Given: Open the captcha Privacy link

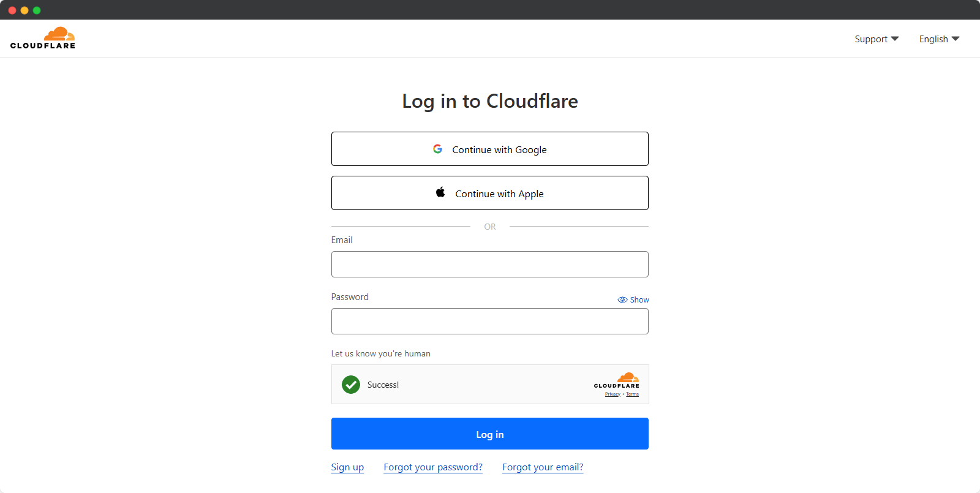Looking at the screenshot, I should (612, 394).
